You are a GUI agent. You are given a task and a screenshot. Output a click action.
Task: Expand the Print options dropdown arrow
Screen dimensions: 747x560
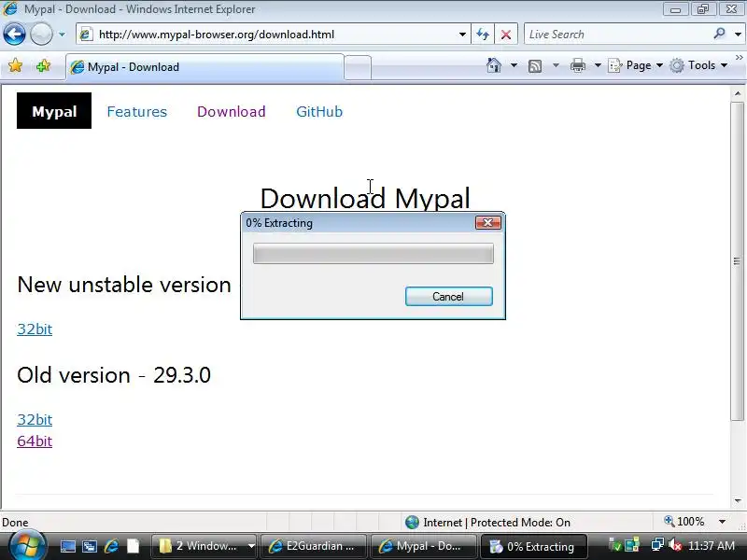tap(598, 65)
